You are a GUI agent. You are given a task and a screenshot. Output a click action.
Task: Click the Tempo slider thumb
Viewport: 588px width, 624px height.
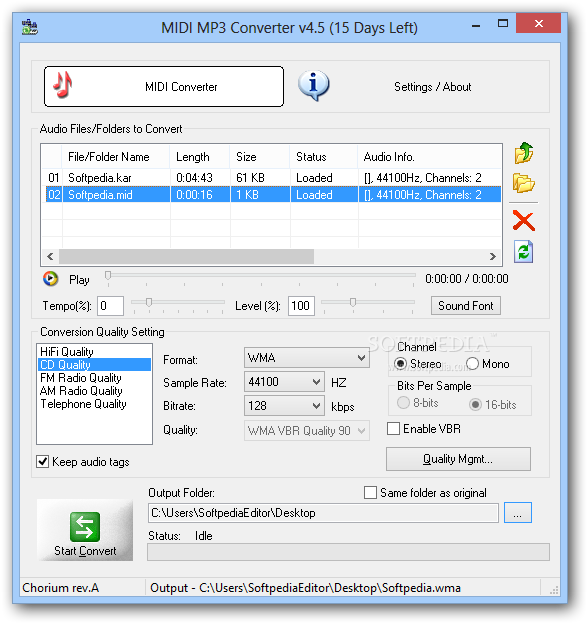coord(149,302)
